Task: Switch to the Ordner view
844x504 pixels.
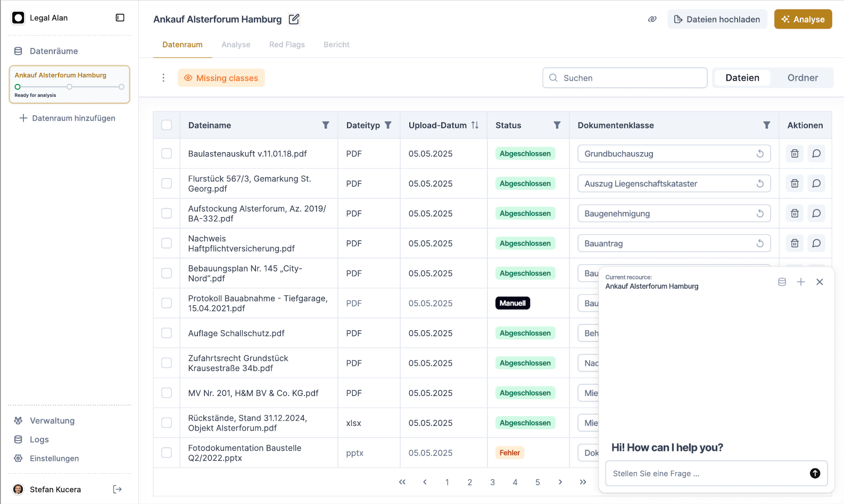Action: coord(802,78)
